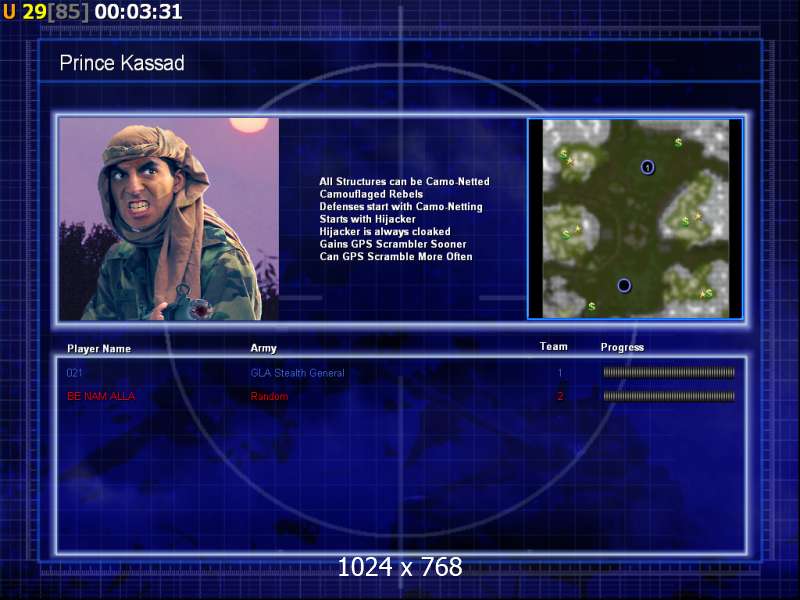Select the west side supply dollar icon on minimap
This screenshot has height=600, width=800.
pyautogui.click(x=566, y=235)
